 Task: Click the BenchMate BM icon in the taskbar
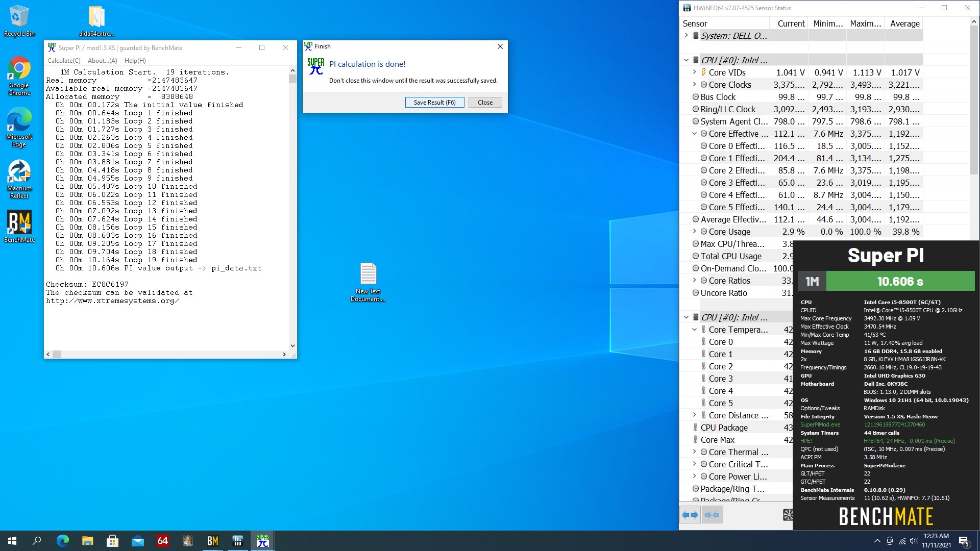(x=213, y=541)
